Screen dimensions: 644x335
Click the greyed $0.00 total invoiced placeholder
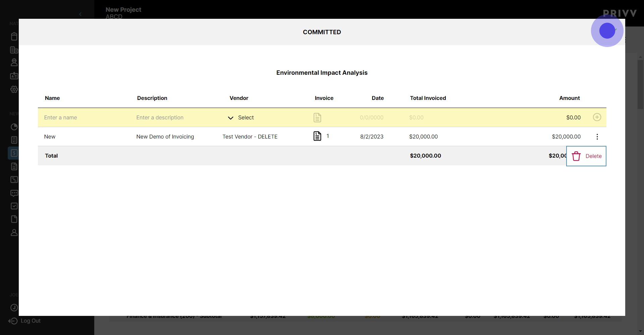coord(416,117)
